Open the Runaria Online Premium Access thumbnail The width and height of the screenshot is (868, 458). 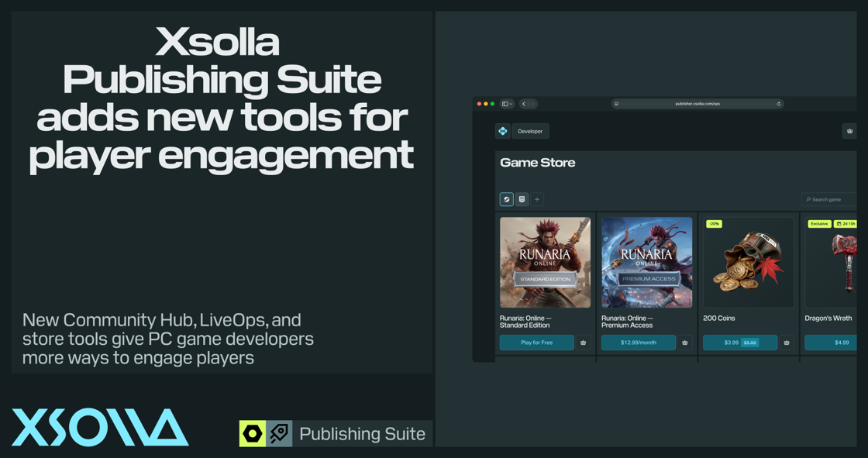647,263
